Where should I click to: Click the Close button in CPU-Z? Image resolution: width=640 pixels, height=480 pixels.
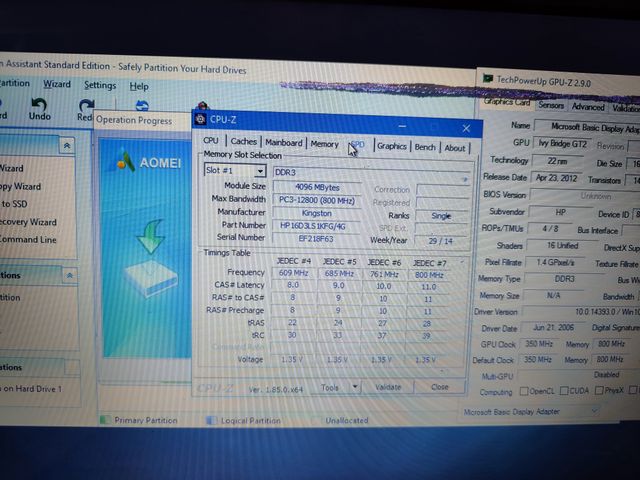[440, 387]
